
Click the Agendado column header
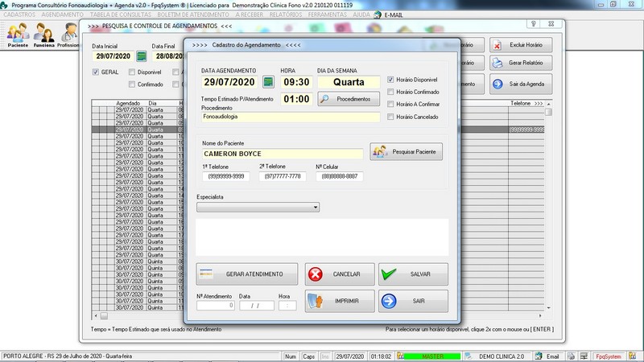click(x=128, y=104)
